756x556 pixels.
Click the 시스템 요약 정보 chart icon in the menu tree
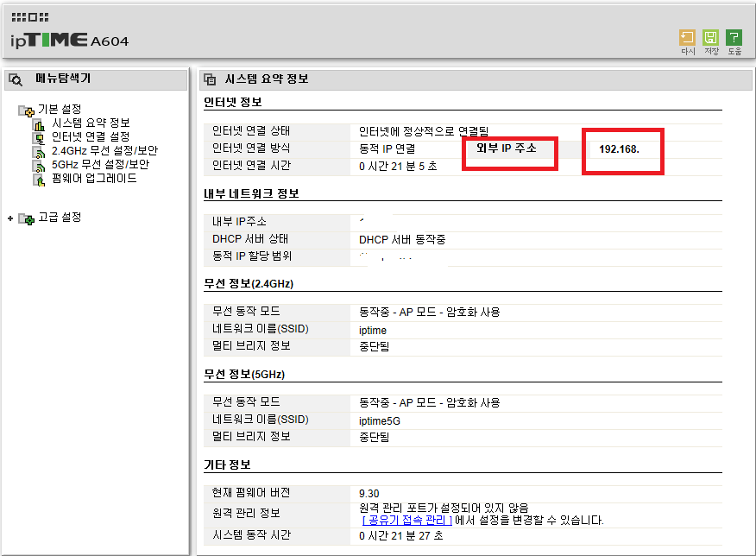39,124
